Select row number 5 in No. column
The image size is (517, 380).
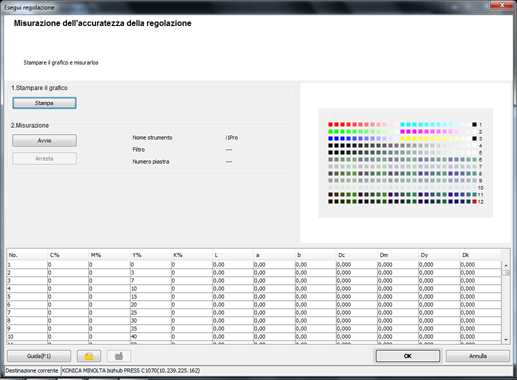tap(27, 297)
